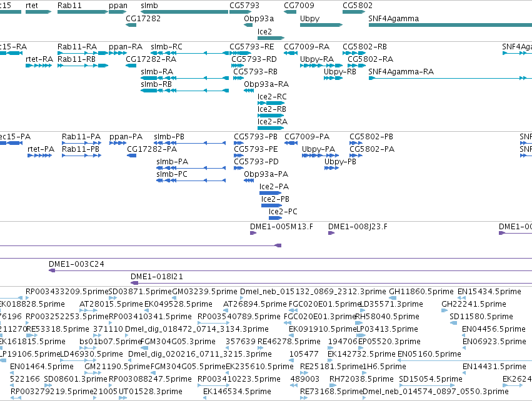
Task: Select the slmb-PC protein label
Action: pos(172,174)
